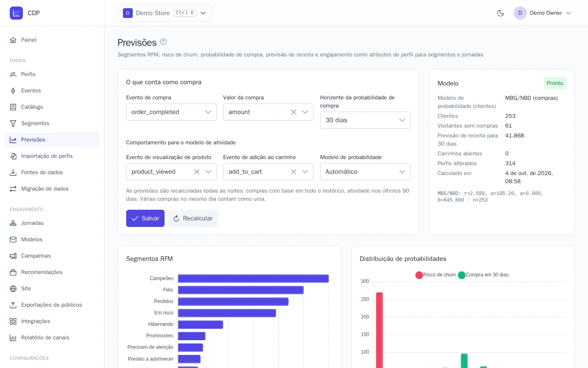Open Recomendações menu item
The width and height of the screenshot is (588, 368).
(x=52, y=272)
